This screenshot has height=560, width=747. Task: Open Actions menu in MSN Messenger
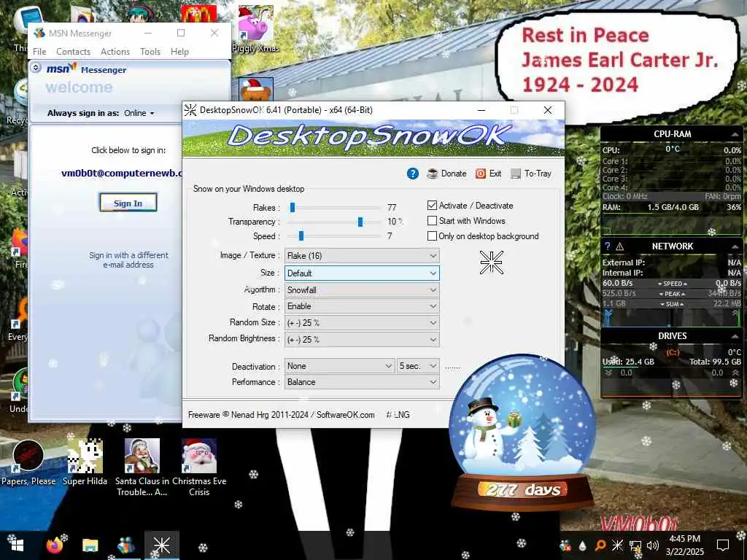(115, 52)
